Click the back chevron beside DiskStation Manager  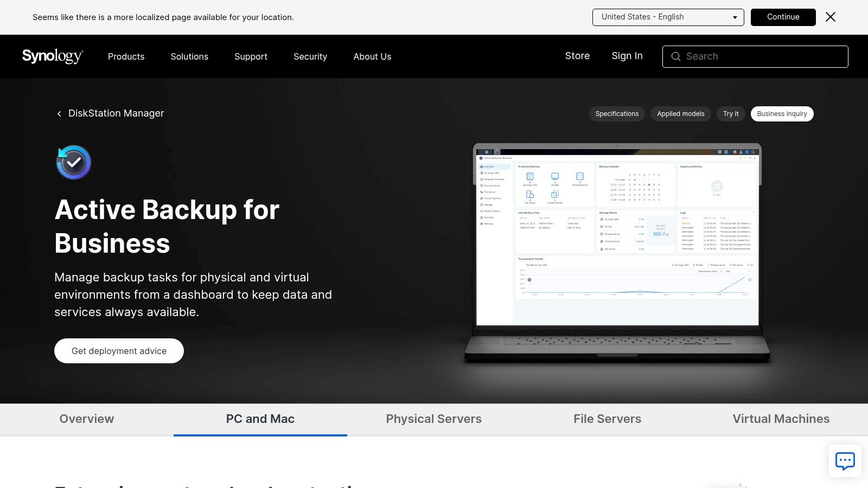(x=59, y=114)
